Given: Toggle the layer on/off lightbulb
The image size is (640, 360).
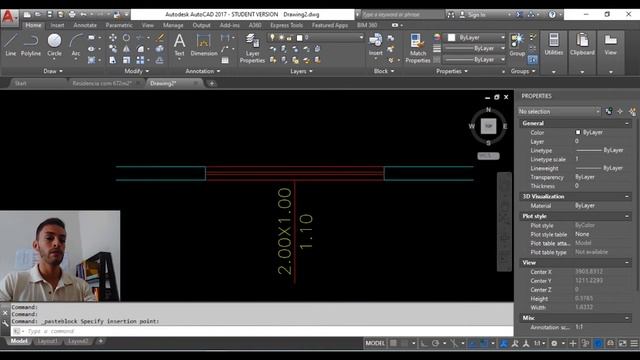Looking at the screenshot, I should [272, 38].
